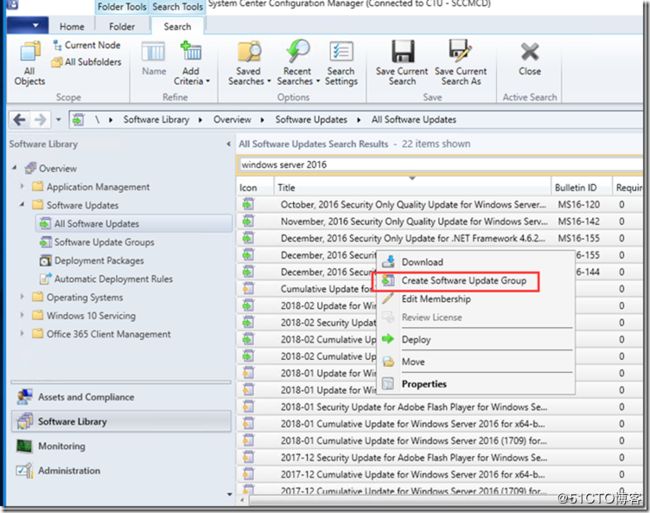Expand the Windows 10 Servicing folder
Viewport: 650px width, 513px height.
(22, 315)
